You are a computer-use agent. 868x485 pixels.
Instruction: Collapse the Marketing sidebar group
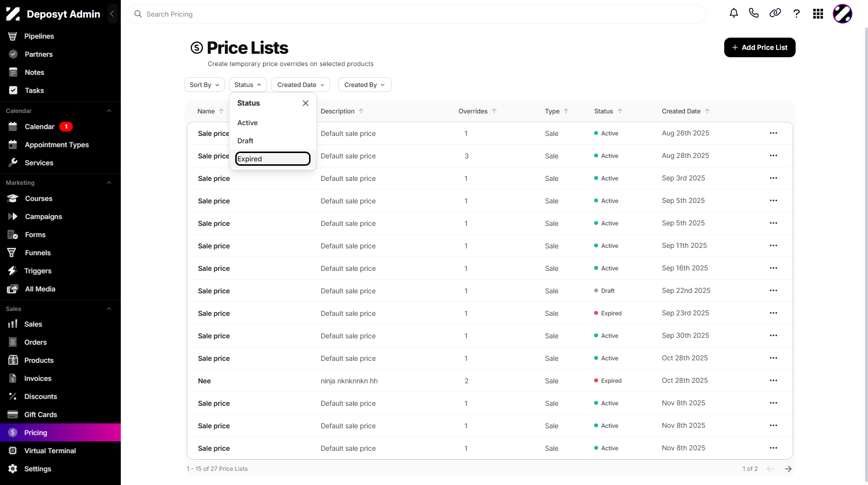coord(109,183)
